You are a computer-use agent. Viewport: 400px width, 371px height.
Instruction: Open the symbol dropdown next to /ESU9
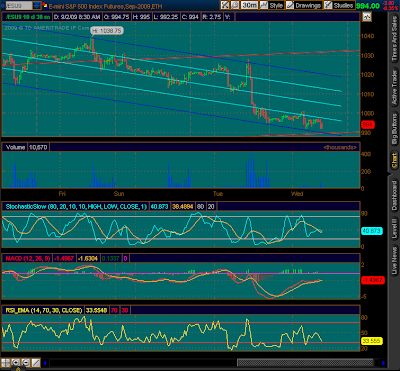point(36,5)
